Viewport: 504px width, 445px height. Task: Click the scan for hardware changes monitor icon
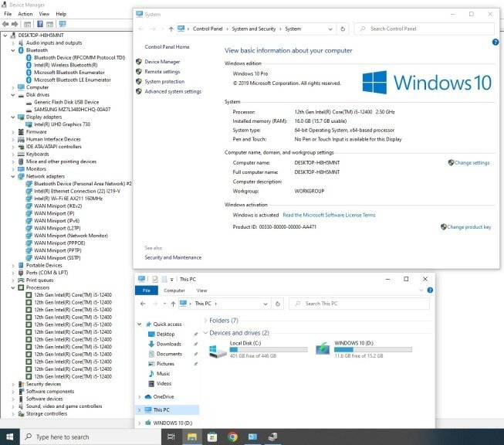[63, 24]
